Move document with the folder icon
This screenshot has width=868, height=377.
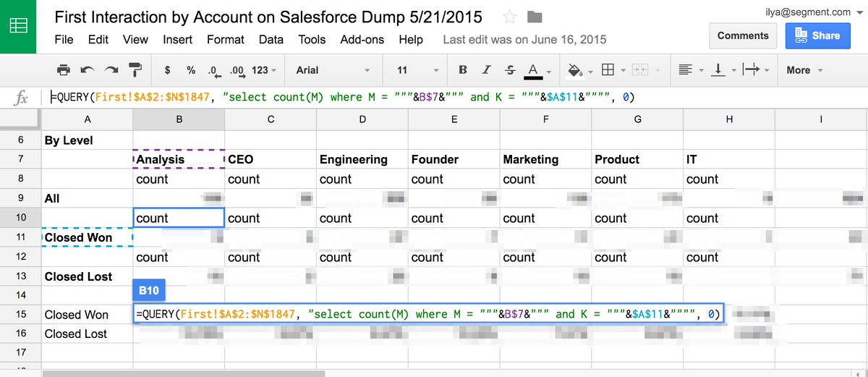535,17
